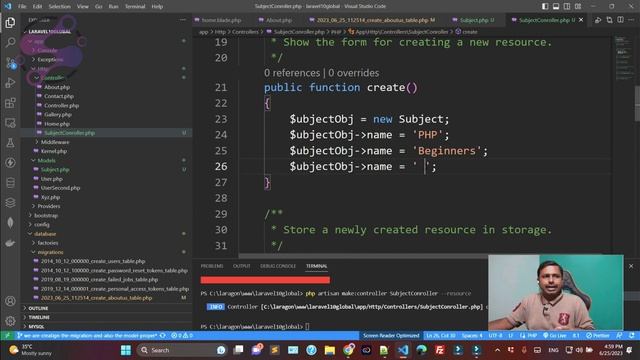Select the PROBLEMS panel tab

click(x=212, y=266)
